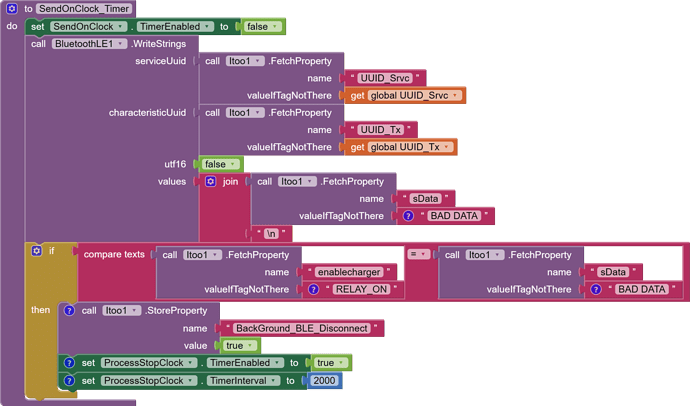Click comment icon beside join's BAD DATA text

tap(408, 216)
